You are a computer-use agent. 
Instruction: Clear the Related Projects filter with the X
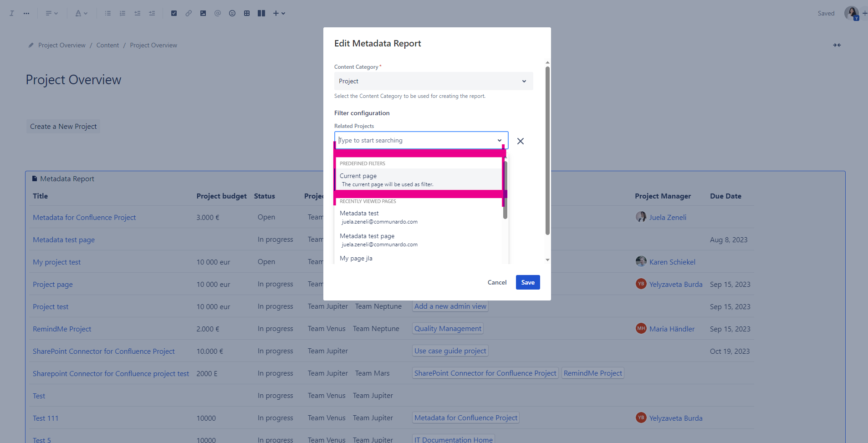[x=520, y=141]
